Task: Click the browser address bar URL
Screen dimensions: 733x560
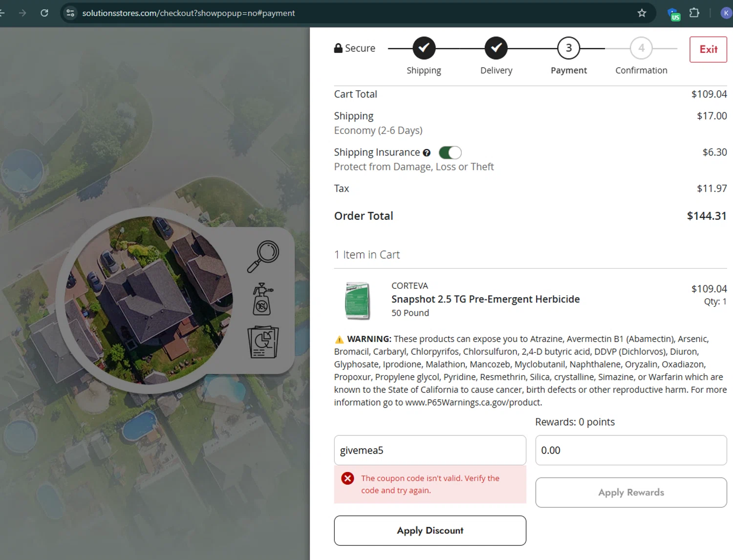Action: tap(189, 13)
